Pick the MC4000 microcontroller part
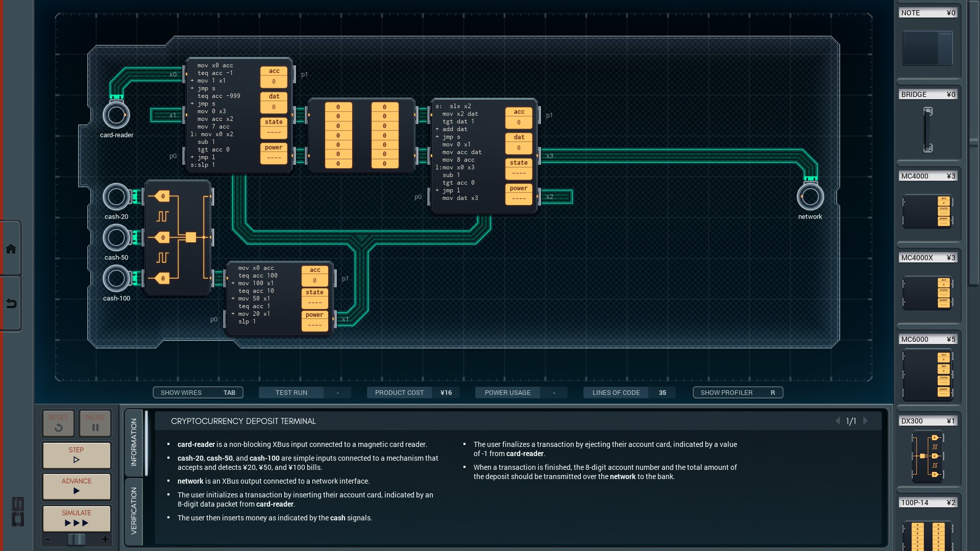The image size is (980, 551). click(927, 211)
